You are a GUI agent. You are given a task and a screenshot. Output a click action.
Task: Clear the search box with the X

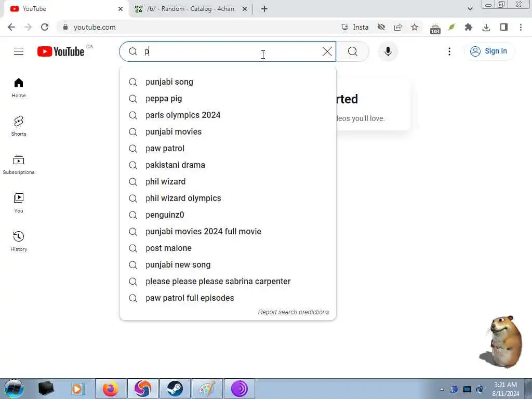pos(327,51)
